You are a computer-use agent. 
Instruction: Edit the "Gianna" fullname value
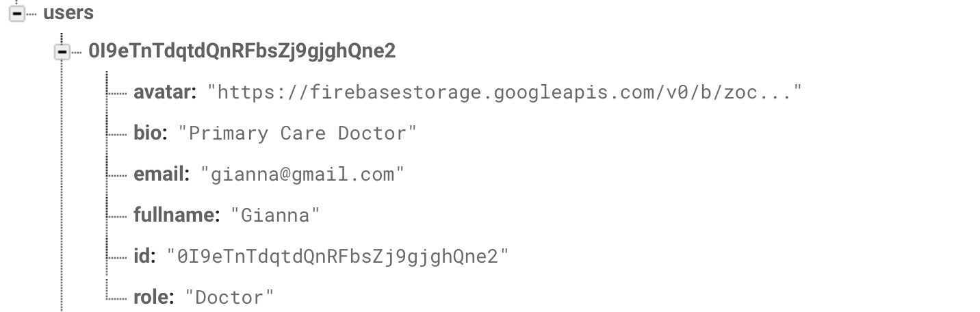[x=275, y=216]
